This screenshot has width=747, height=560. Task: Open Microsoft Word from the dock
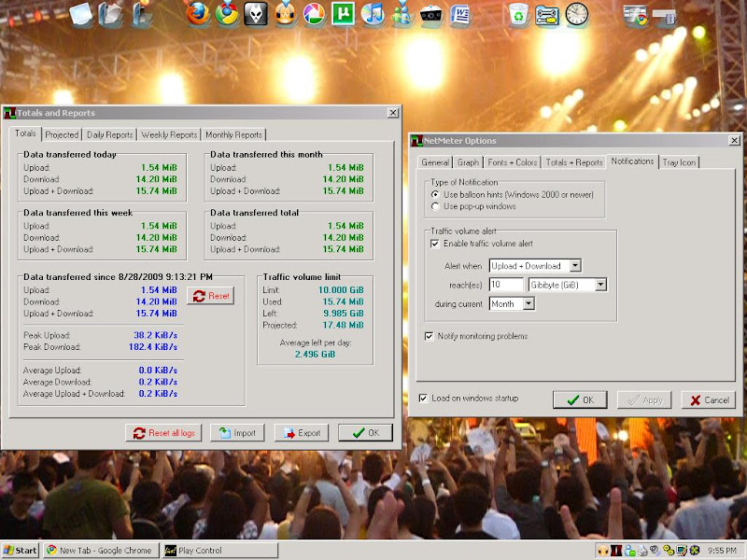click(460, 14)
